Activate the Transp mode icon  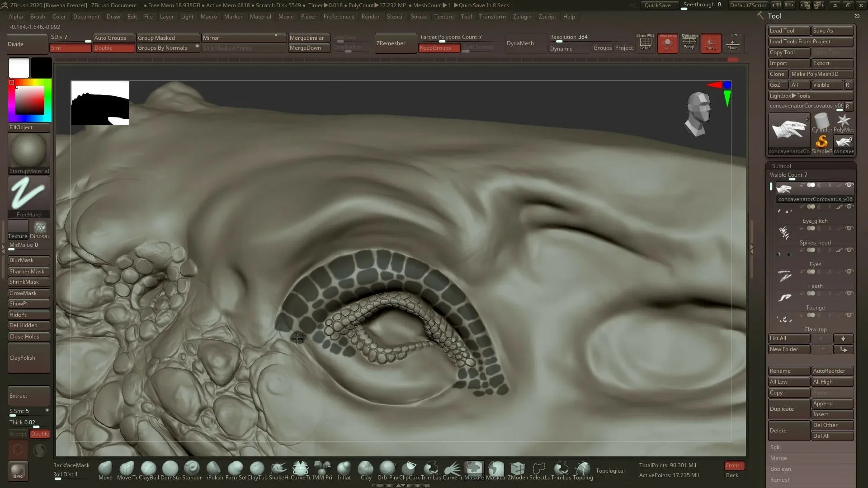[711, 43]
